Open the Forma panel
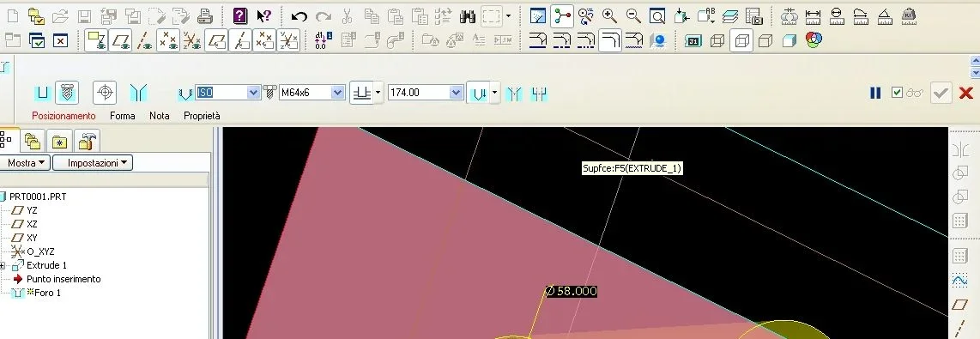 123,116
